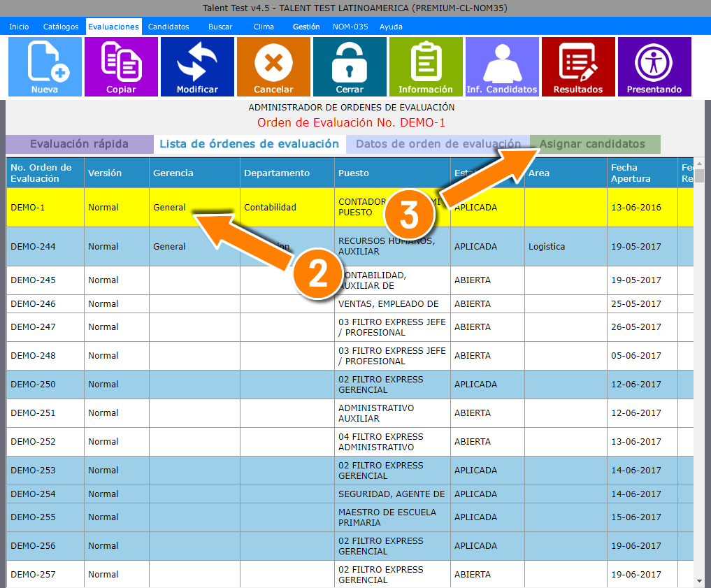This screenshot has height=588, width=711.
Task: Open the Catálogos menu
Action: 61,27
